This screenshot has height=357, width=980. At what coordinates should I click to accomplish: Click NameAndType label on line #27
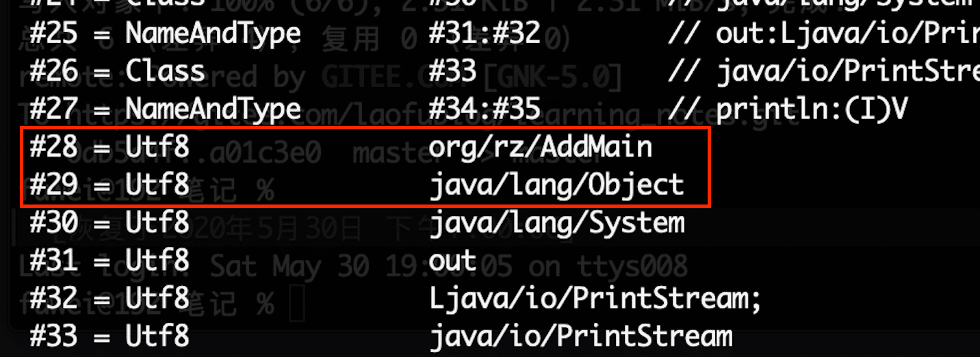[x=213, y=109]
